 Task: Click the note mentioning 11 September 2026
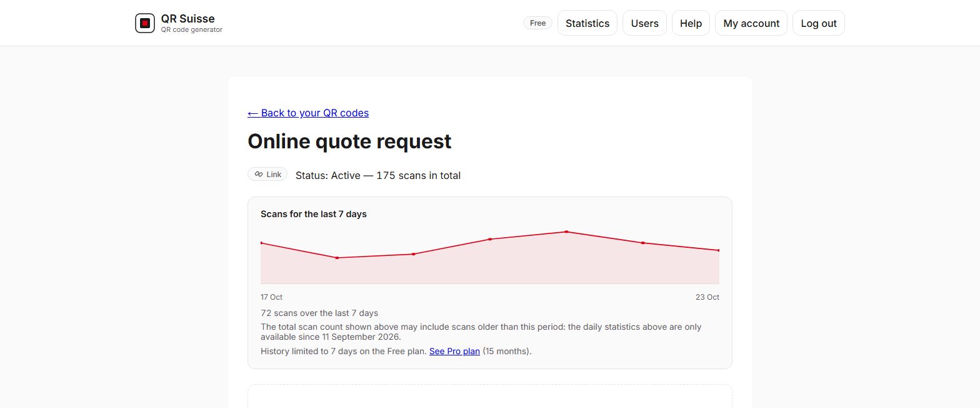(481, 332)
